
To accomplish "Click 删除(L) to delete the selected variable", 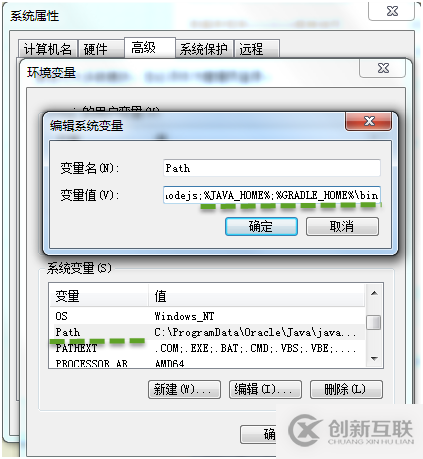I will pyautogui.click(x=346, y=389).
